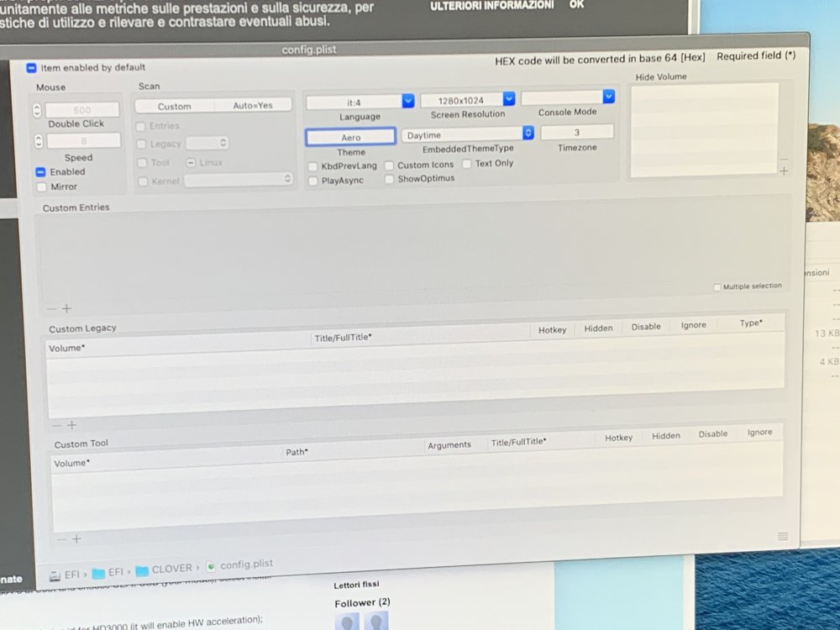Click the Custom Legacy Hidden column header
Viewport: 840px width, 630px height.
598,328
